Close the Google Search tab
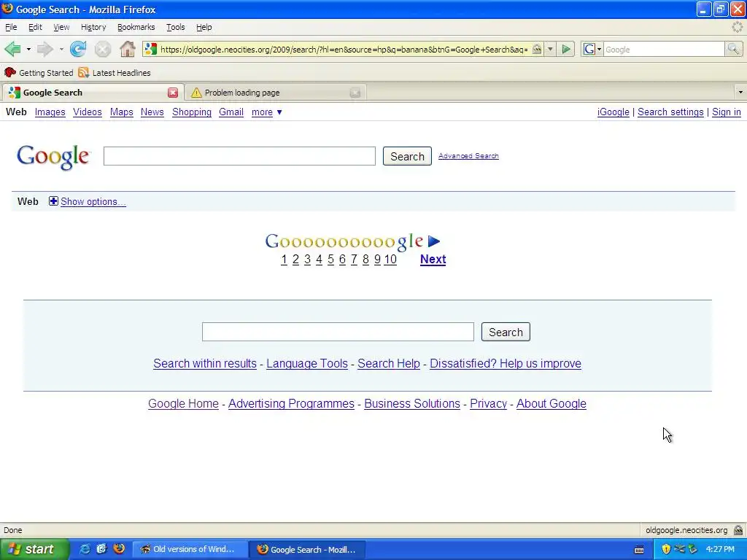This screenshot has height=560, width=747. click(x=173, y=93)
